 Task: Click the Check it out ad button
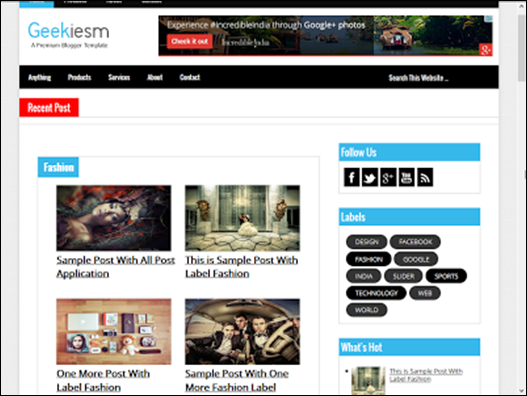point(190,41)
